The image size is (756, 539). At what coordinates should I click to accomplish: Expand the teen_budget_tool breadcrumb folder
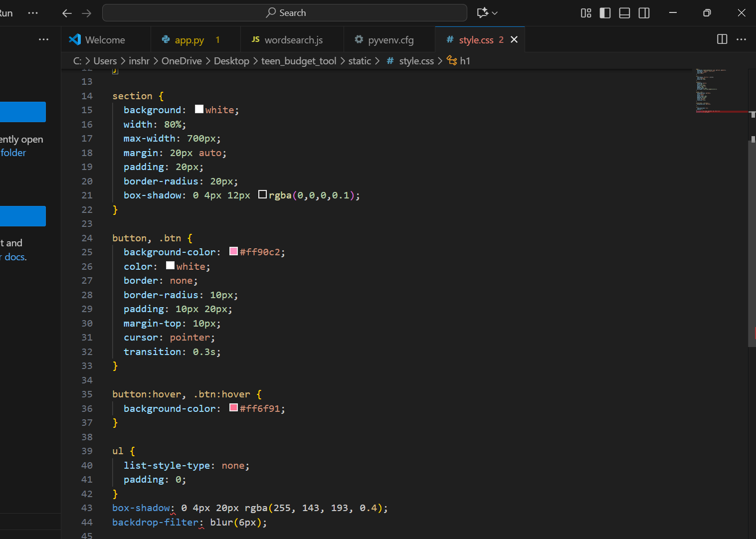(x=298, y=61)
